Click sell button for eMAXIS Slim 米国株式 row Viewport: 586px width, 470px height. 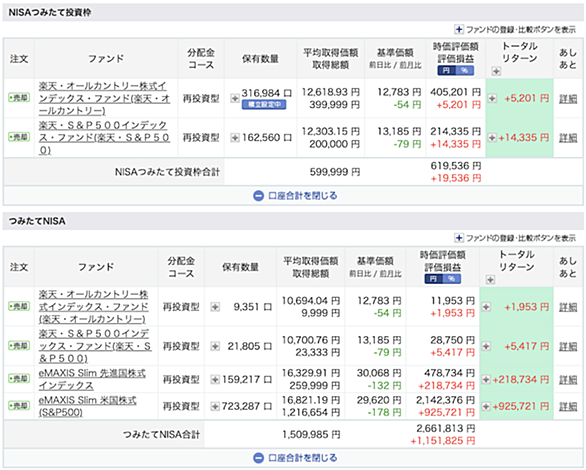19,405
